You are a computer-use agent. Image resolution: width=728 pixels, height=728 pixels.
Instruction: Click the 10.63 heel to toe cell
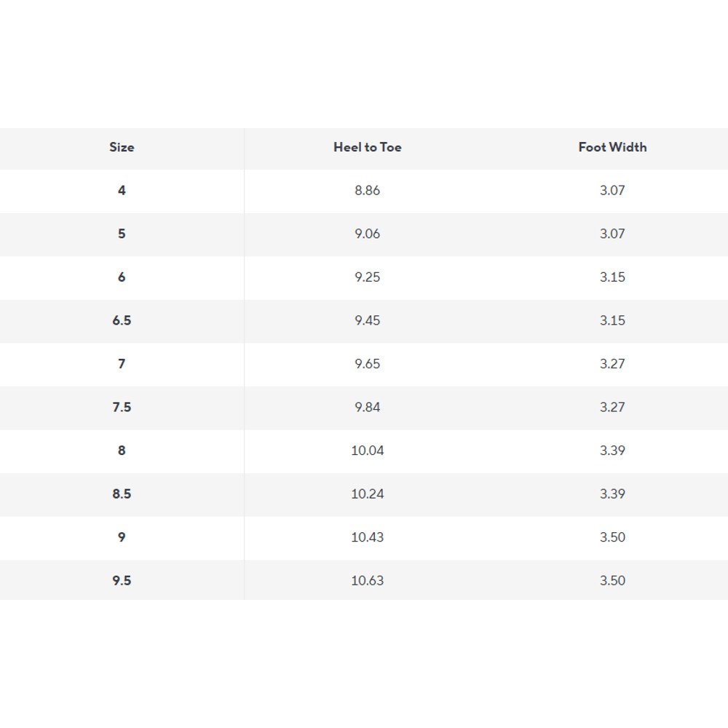tap(367, 580)
